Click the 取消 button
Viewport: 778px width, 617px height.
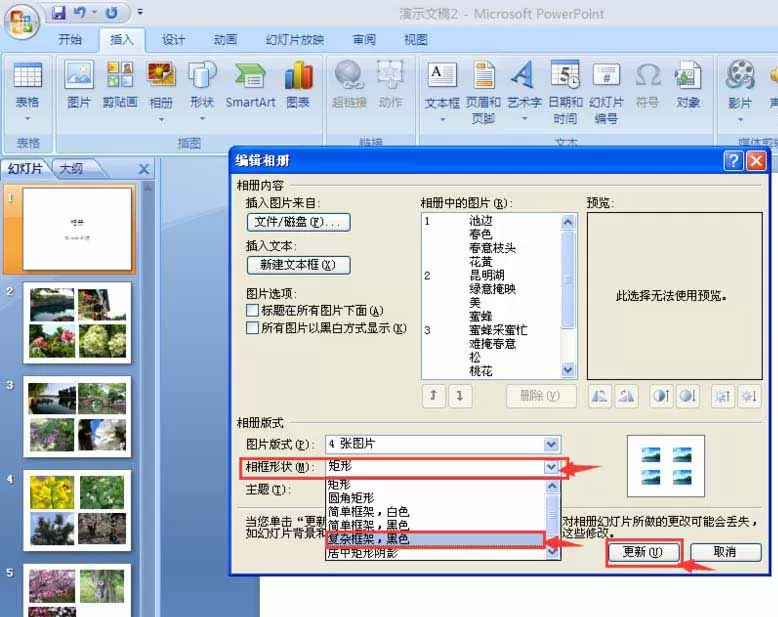tap(725, 552)
